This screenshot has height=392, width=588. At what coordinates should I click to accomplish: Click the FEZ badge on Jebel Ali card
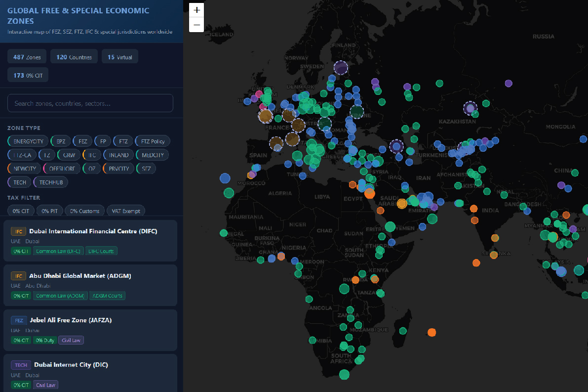pos(19,320)
